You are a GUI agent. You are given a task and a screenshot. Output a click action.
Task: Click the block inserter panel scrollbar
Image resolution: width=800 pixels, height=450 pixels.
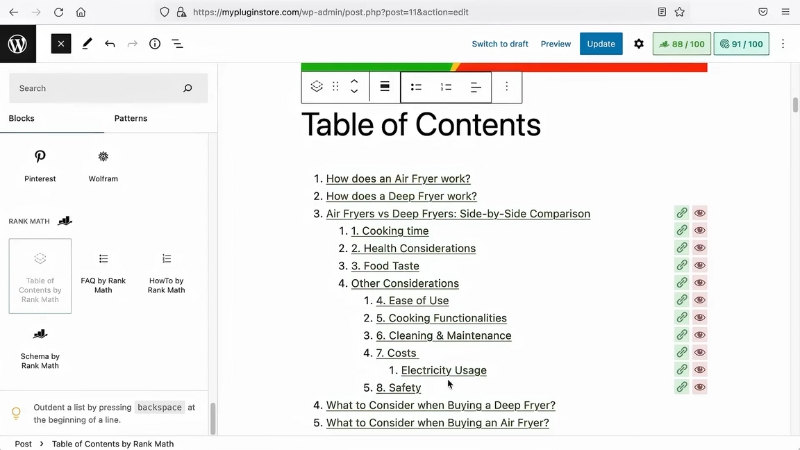213,418
